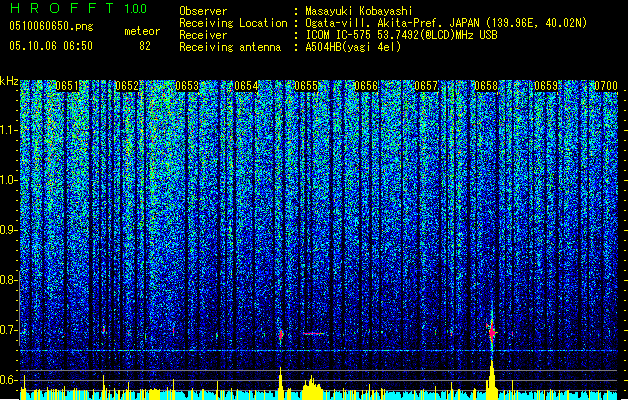Click the kHz axis unit label
This screenshot has height=400, width=629.
click(x=9, y=81)
